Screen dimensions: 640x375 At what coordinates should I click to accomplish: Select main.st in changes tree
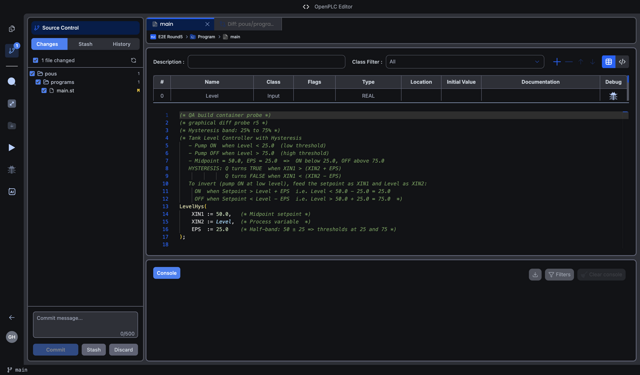pyautogui.click(x=65, y=91)
